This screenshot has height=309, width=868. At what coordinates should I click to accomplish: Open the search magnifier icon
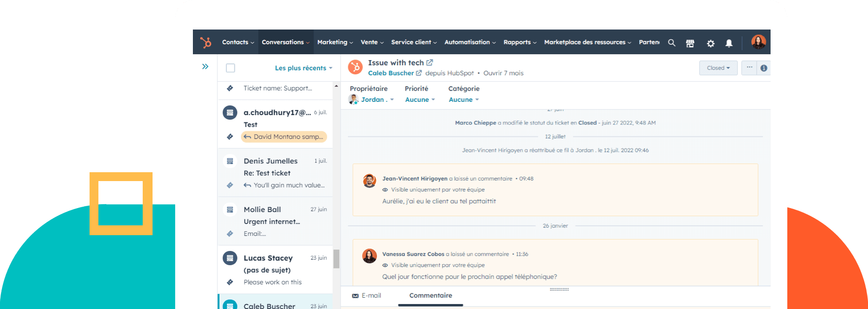672,43
